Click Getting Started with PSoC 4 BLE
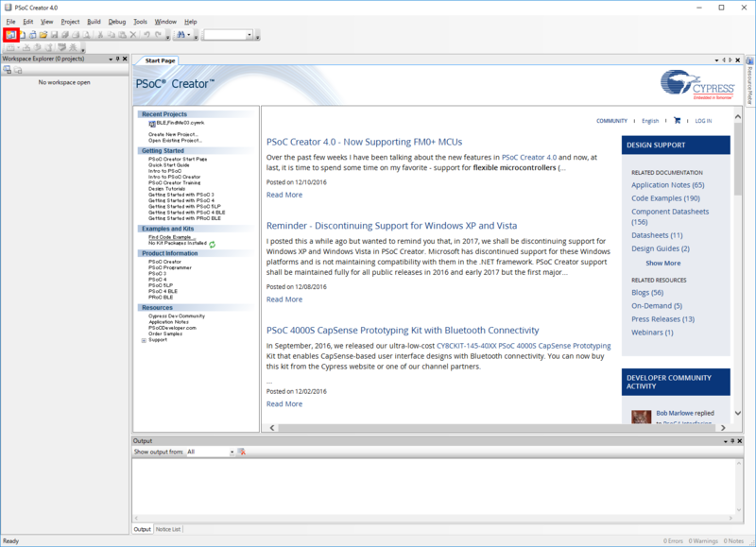756x547 pixels. [186, 213]
